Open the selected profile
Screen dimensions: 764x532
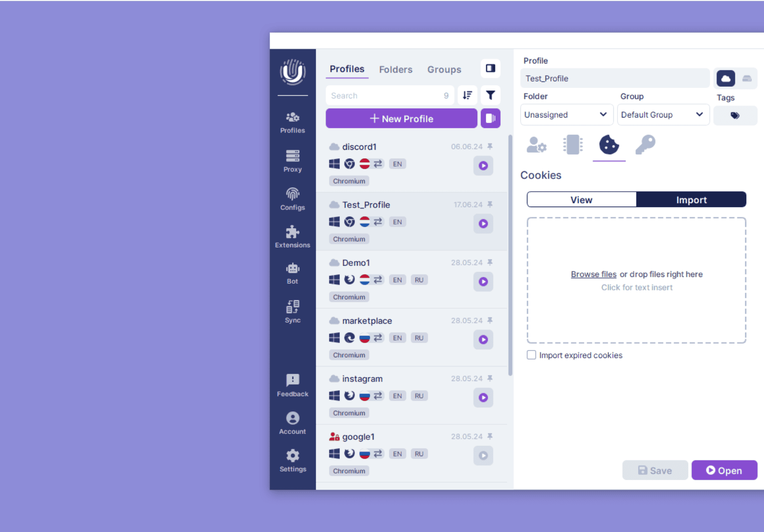(x=724, y=470)
